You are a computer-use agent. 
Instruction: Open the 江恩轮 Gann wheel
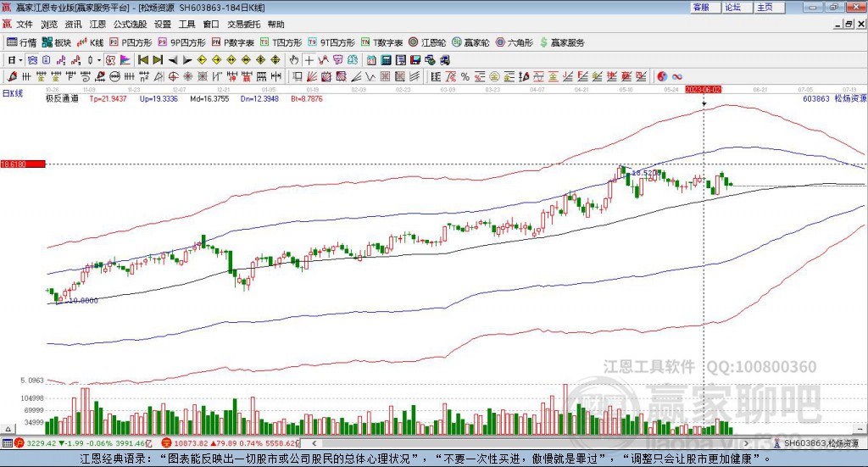coord(427,42)
